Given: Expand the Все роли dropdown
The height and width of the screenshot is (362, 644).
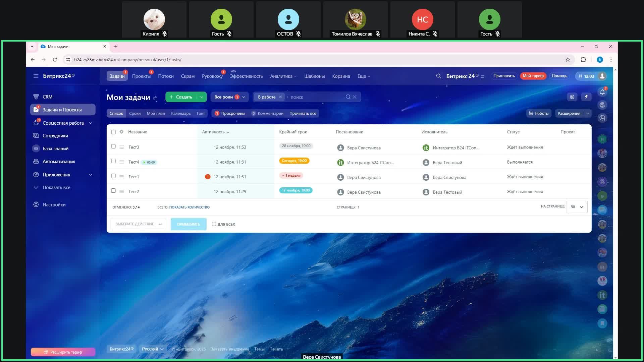Looking at the screenshot, I should [229, 97].
